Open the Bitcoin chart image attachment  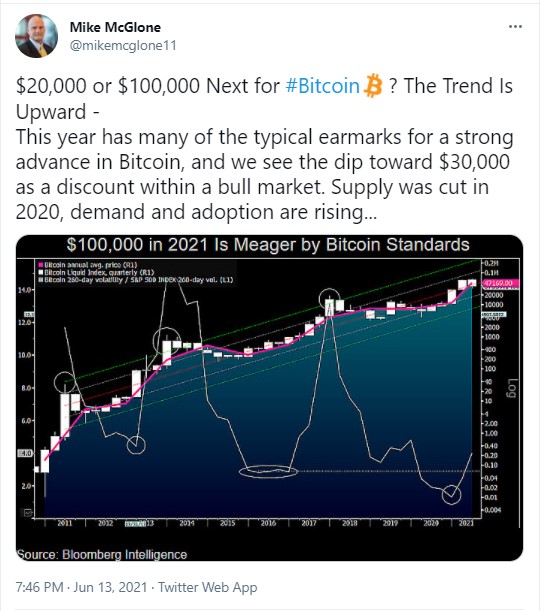tap(269, 398)
